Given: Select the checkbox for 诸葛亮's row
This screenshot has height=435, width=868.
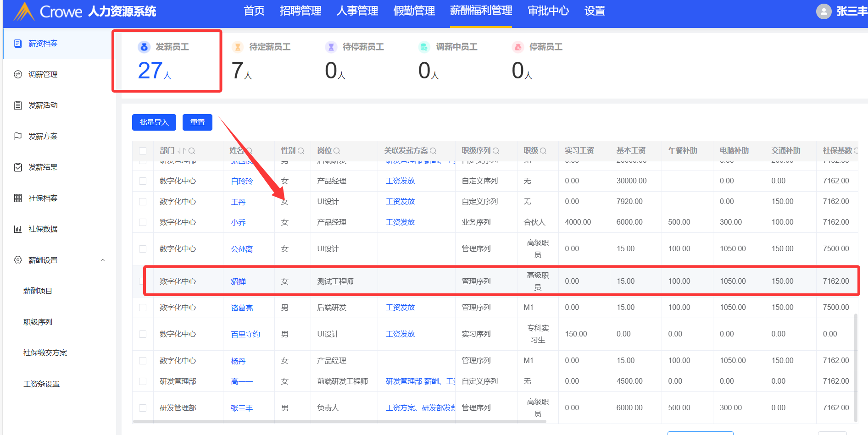Looking at the screenshot, I should [143, 308].
